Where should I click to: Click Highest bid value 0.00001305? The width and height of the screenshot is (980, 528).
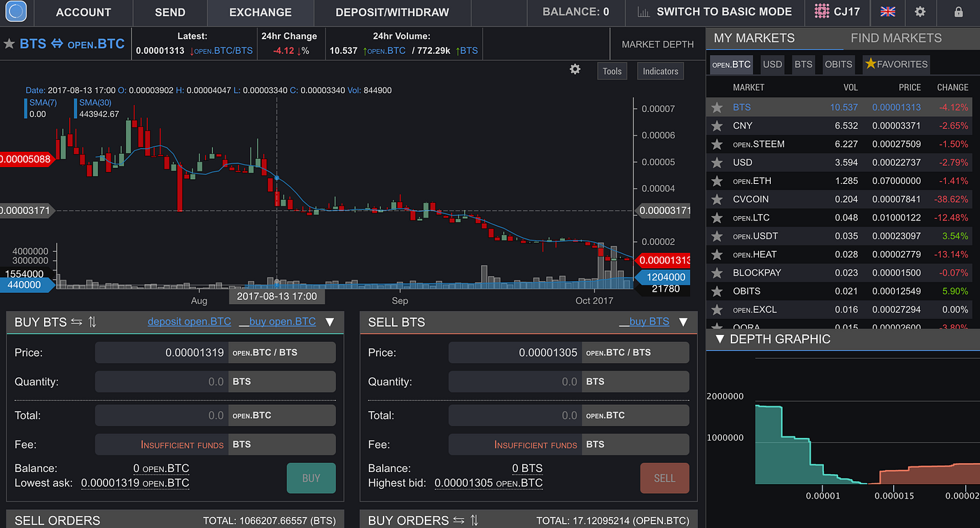click(489, 483)
